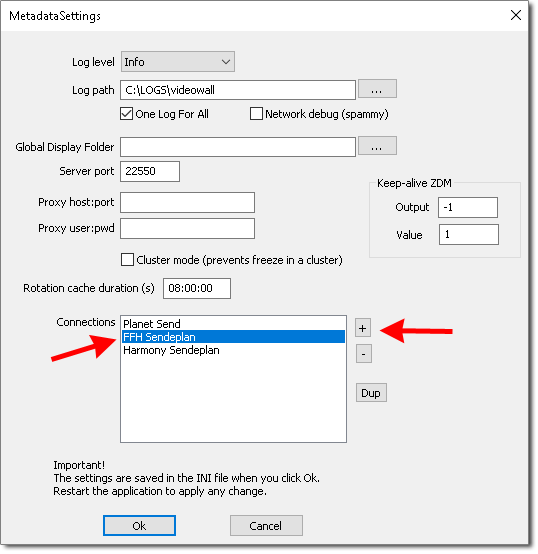Click into the Proxy host:port field

point(187,202)
